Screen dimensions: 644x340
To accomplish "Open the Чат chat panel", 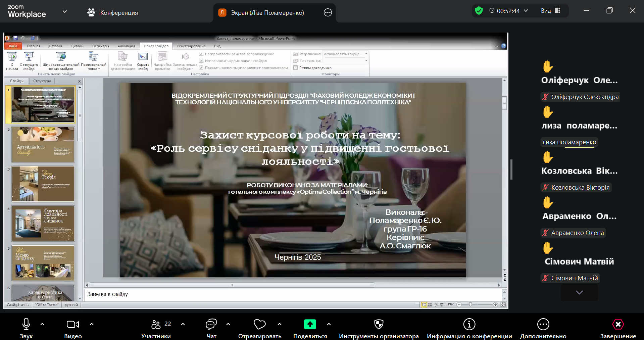I will 211,324.
